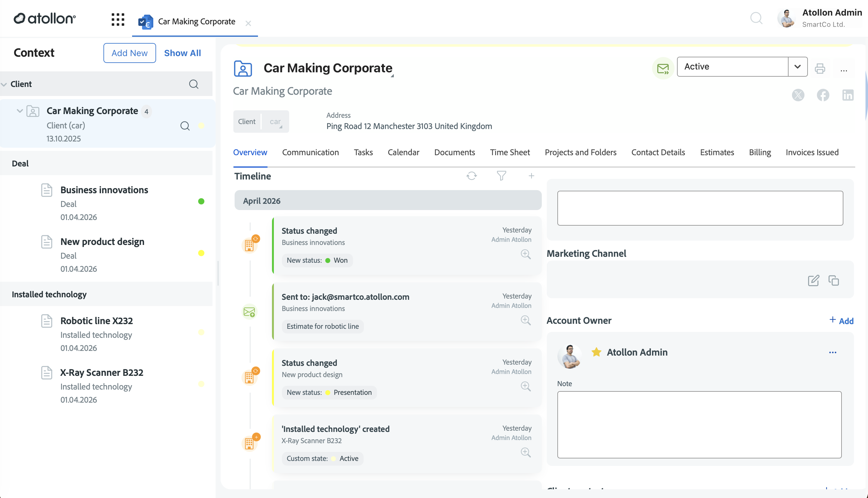Viewport: 868px width, 498px height.
Task: Switch to the Communication tab
Action: [x=310, y=152]
